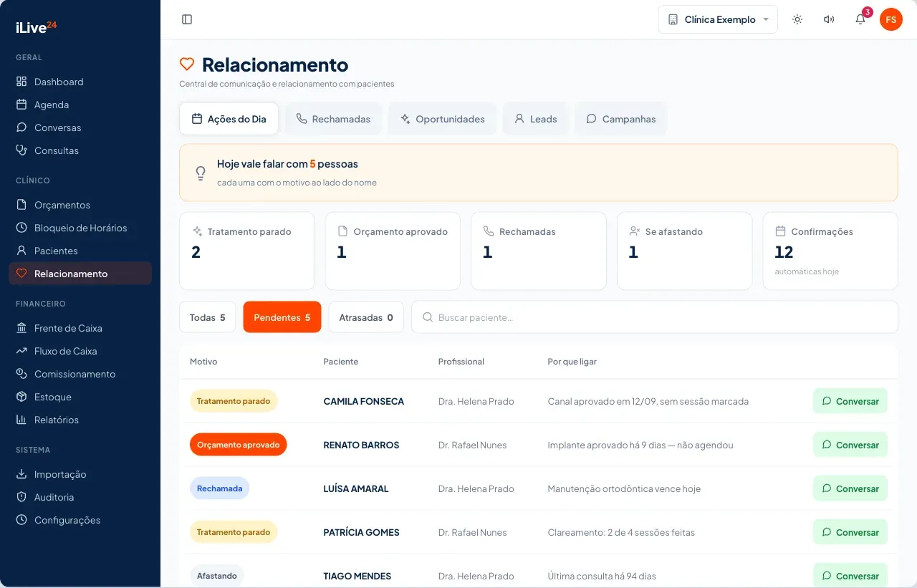The width and height of the screenshot is (917, 588).
Task: Open the Confirmações summary card
Action: [x=830, y=251]
